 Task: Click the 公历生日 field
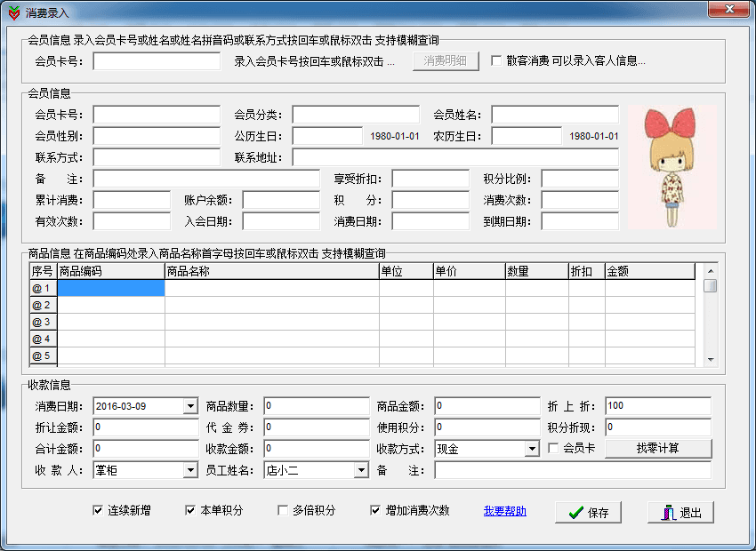[327, 136]
